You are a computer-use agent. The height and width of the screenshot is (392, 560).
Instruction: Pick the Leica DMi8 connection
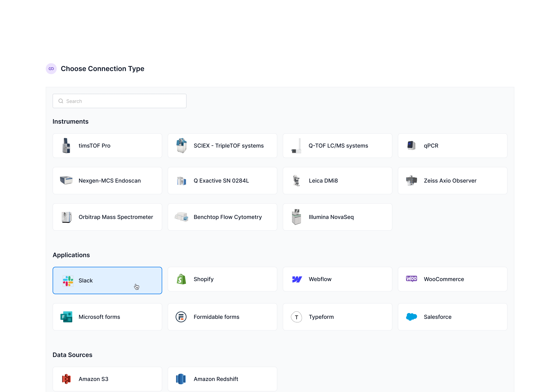coord(337,181)
